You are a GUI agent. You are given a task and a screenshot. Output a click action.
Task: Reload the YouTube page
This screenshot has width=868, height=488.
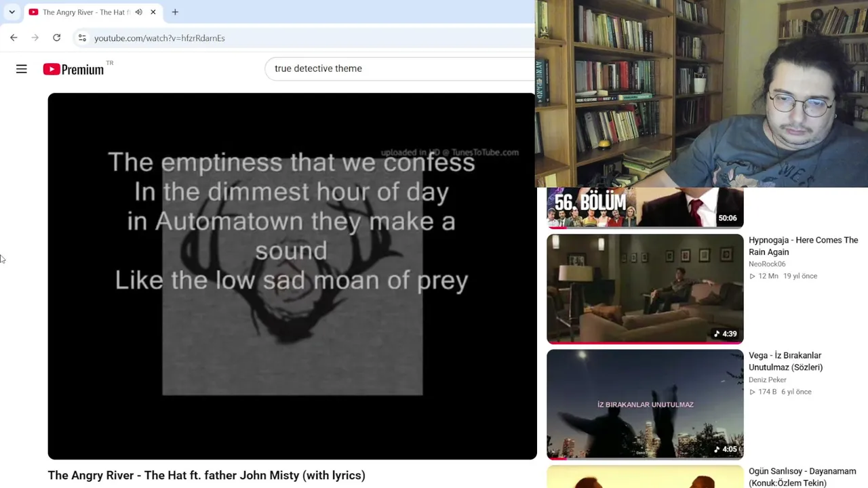coord(57,38)
